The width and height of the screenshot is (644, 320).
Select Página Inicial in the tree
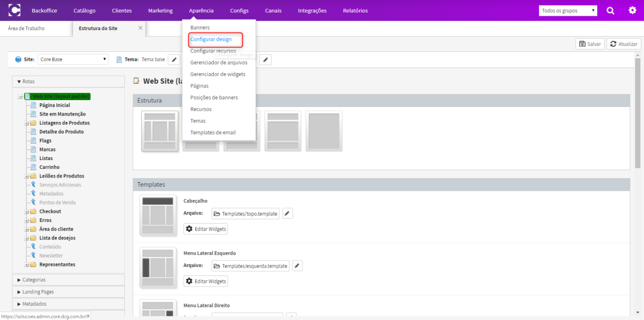(x=55, y=105)
